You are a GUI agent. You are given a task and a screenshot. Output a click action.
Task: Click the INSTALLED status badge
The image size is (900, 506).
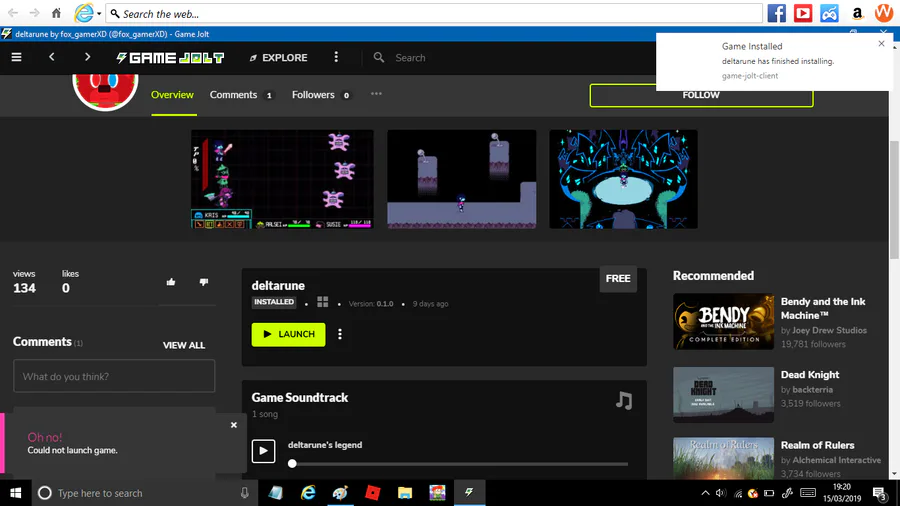coord(274,302)
